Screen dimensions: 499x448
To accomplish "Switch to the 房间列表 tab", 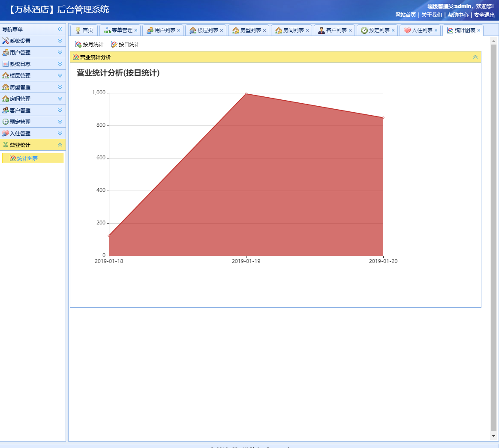I will pos(293,30).
